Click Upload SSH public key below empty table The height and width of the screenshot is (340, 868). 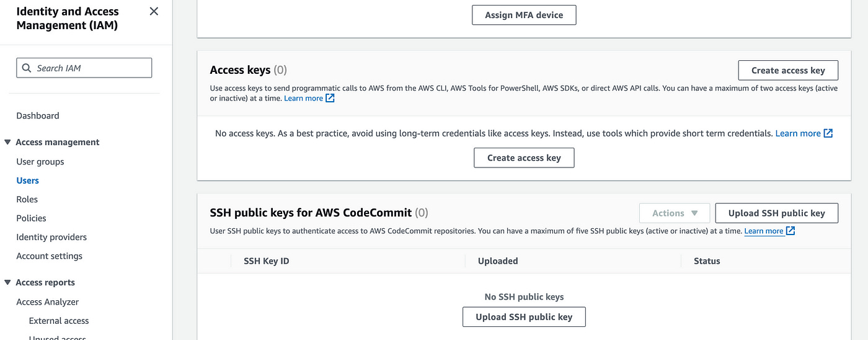[524, 316]
